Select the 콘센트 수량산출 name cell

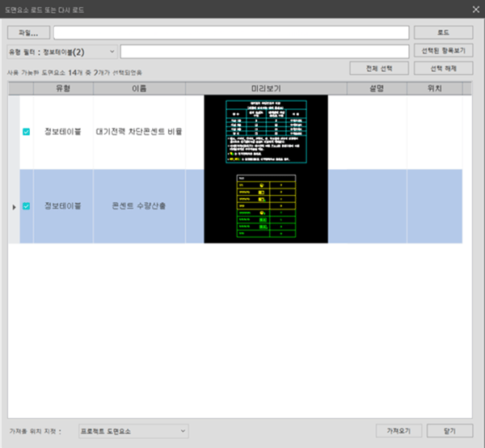(x=139, y=206)
